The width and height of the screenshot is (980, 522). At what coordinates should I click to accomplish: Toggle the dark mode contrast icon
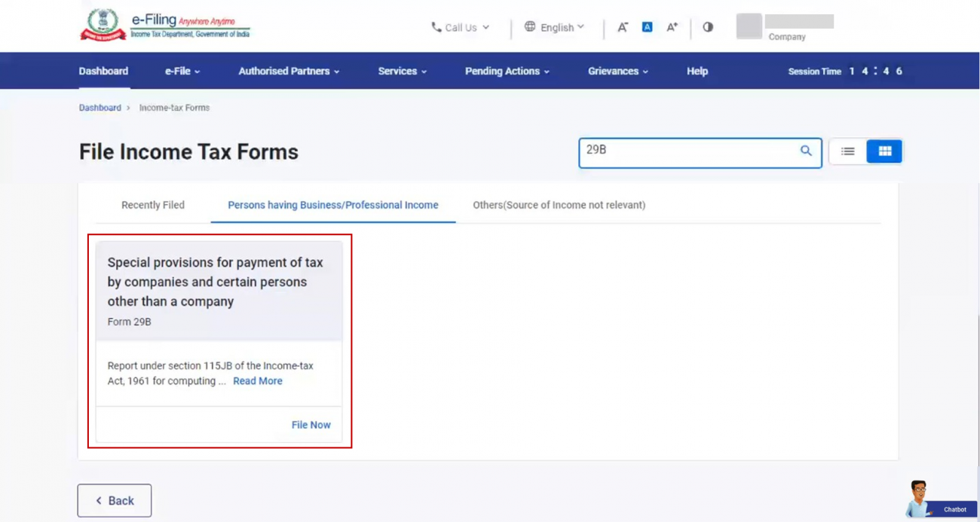707,26
